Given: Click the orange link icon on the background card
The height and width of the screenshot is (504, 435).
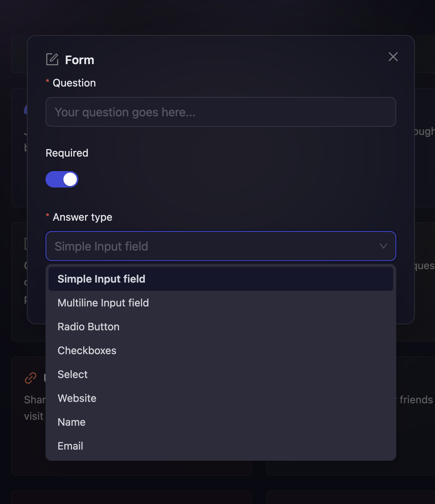Looking at the screenshot, I should [x=31, y=378].
